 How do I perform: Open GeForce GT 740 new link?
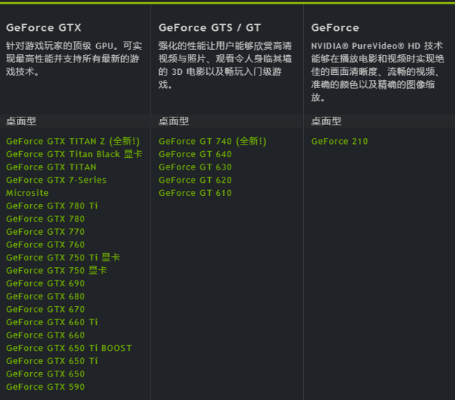point(212,141)
